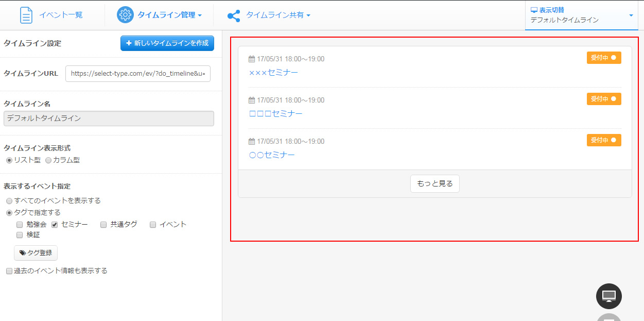Click calendar icon of ×××セミナー event
The image size is (644, 321).
(x=252, y=59)
